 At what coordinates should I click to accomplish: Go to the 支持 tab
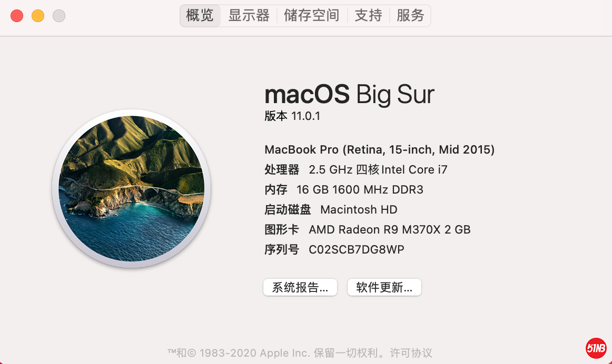tap(368, 16)
